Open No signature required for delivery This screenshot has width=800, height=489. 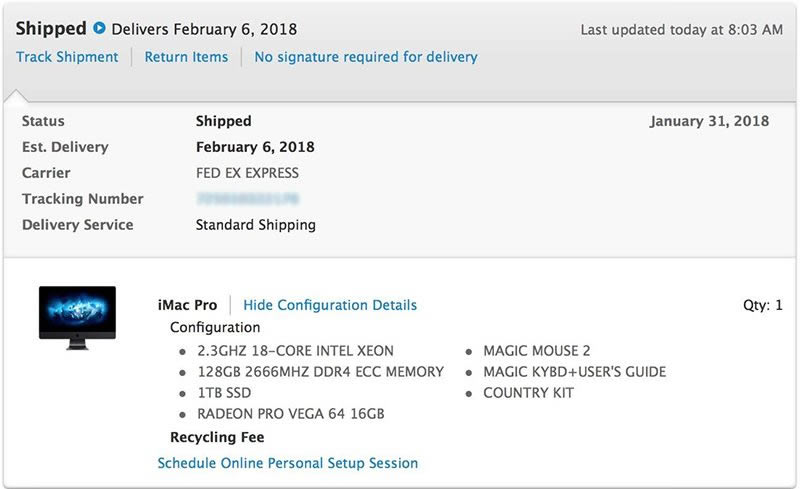coord(366,57)
